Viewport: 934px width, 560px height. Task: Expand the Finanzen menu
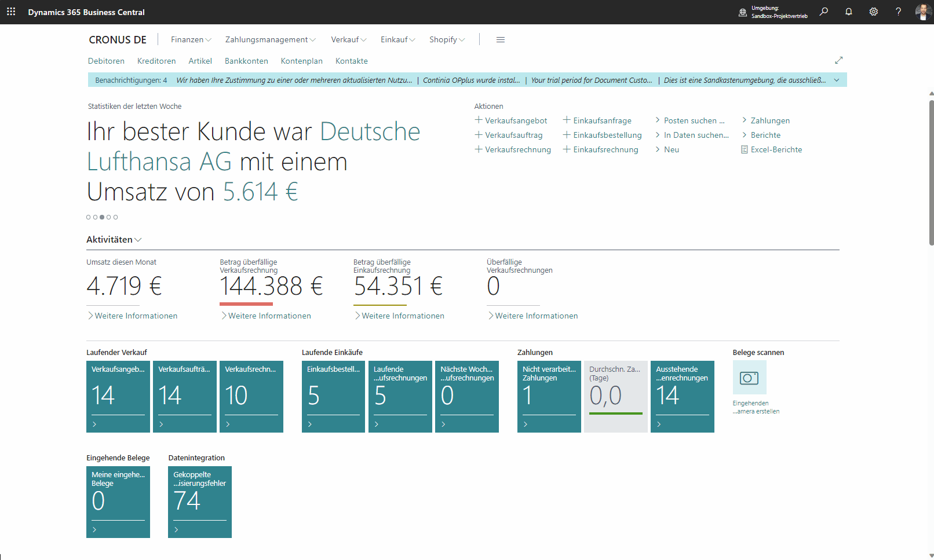click(191, 39)
